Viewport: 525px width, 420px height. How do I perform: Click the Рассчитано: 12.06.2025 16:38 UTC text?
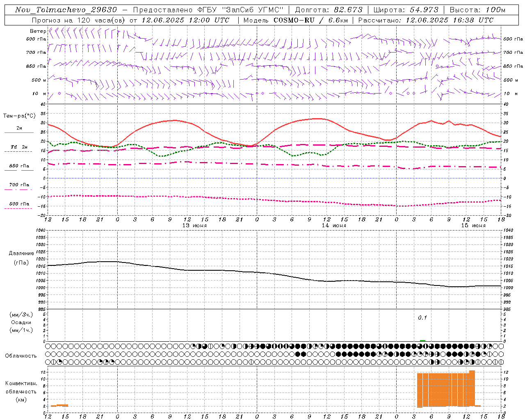pos(426,20)
